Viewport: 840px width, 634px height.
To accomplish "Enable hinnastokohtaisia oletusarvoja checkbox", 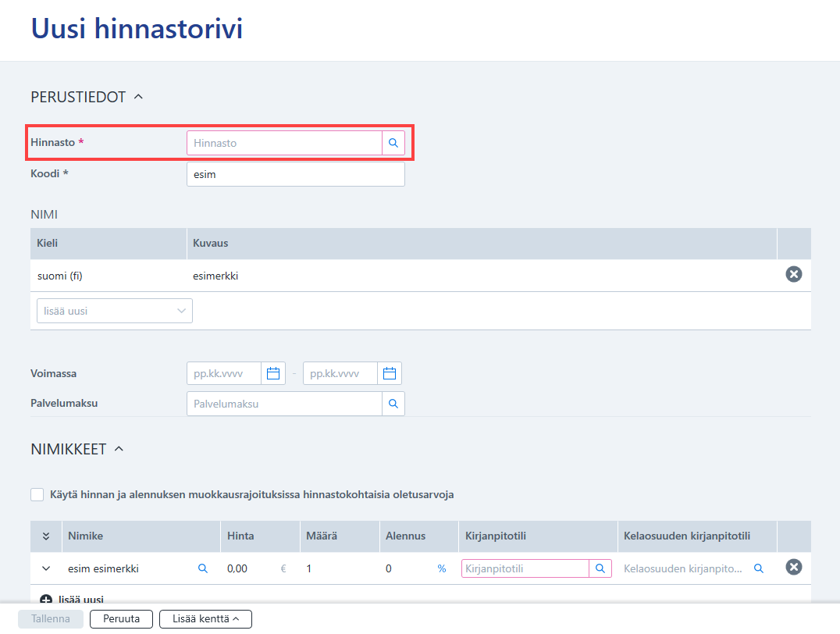I will (x=37, y=495).
